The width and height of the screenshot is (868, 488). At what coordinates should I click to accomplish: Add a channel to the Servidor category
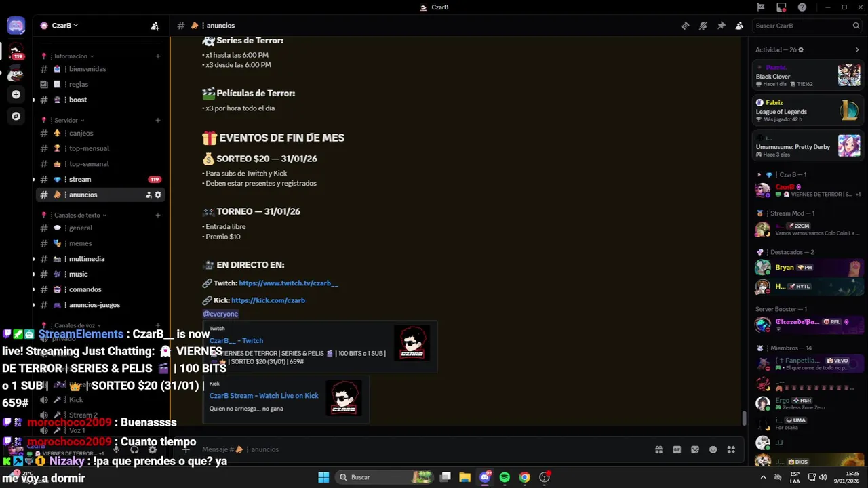click(157, 121)
